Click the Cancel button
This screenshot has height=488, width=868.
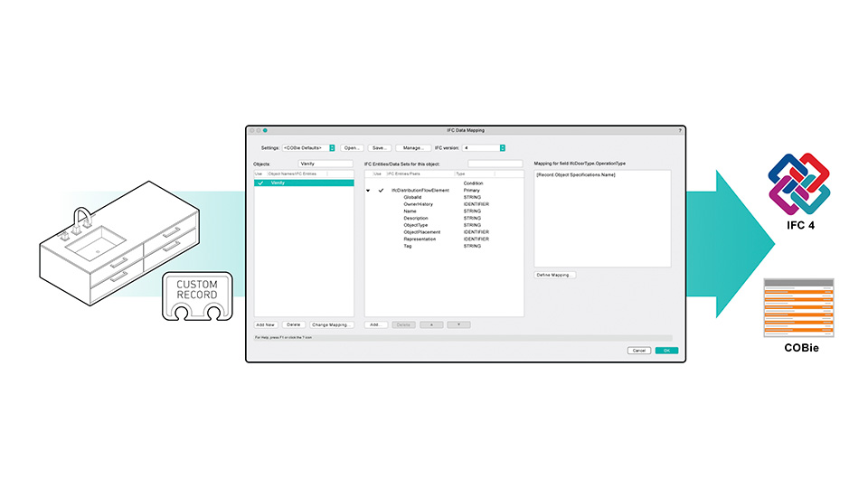(x=639, y=351)
